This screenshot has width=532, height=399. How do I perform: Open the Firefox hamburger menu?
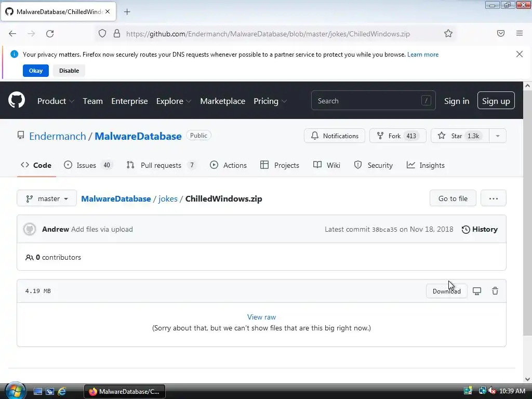tap(520, 33)
